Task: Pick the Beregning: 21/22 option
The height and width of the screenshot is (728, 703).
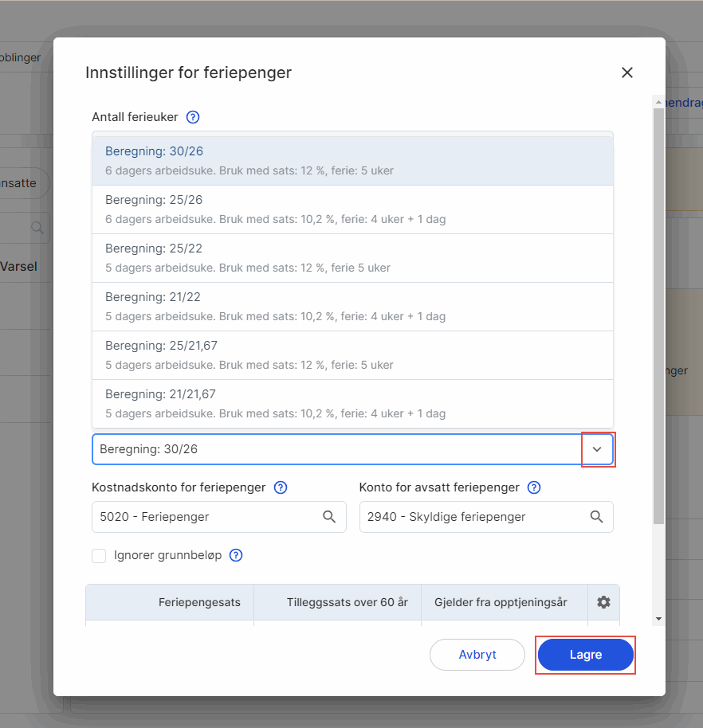Action: (352, 306)
